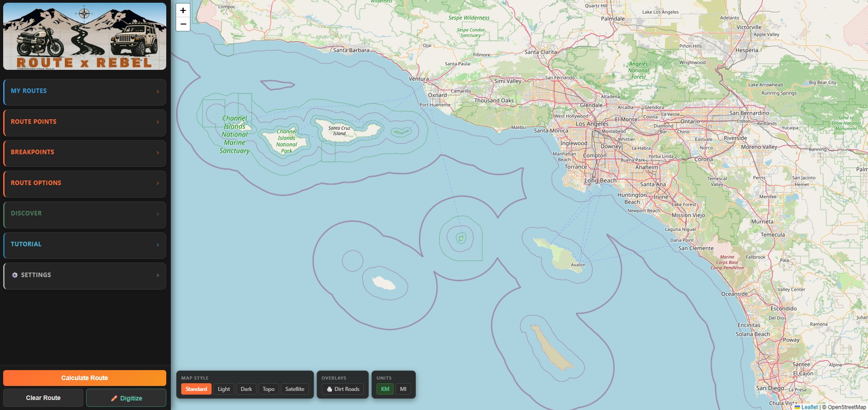Expand Discover with its chevron
This screenshot has height=410, width=868.
coord(158,214)
